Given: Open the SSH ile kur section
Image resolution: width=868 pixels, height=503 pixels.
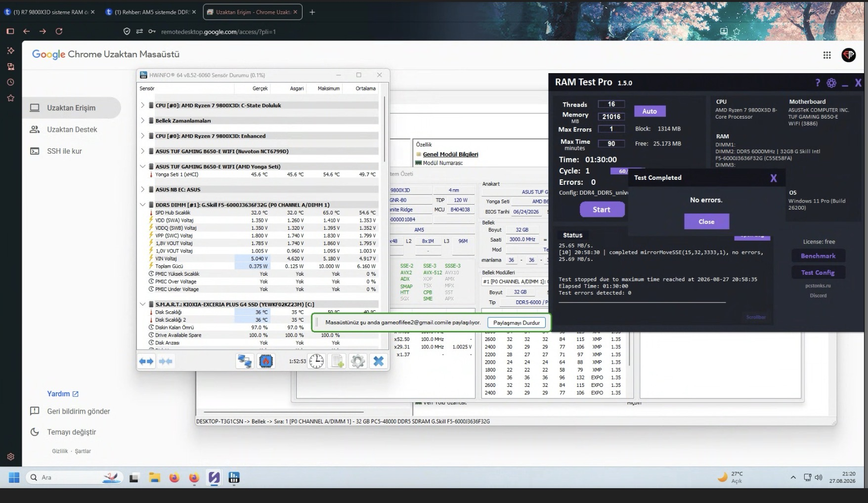Looking at the screenshot, I should pos(72,151).
